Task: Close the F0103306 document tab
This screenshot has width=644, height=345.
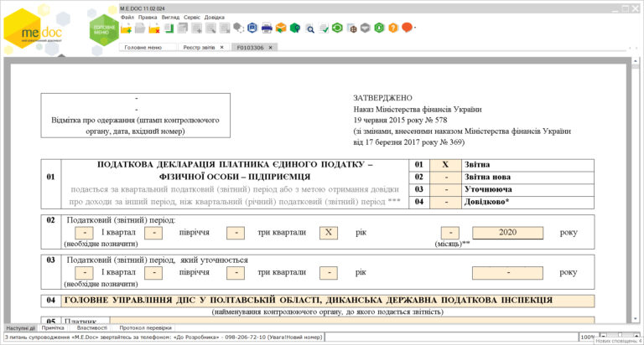Action: click(x=271, y=48)
